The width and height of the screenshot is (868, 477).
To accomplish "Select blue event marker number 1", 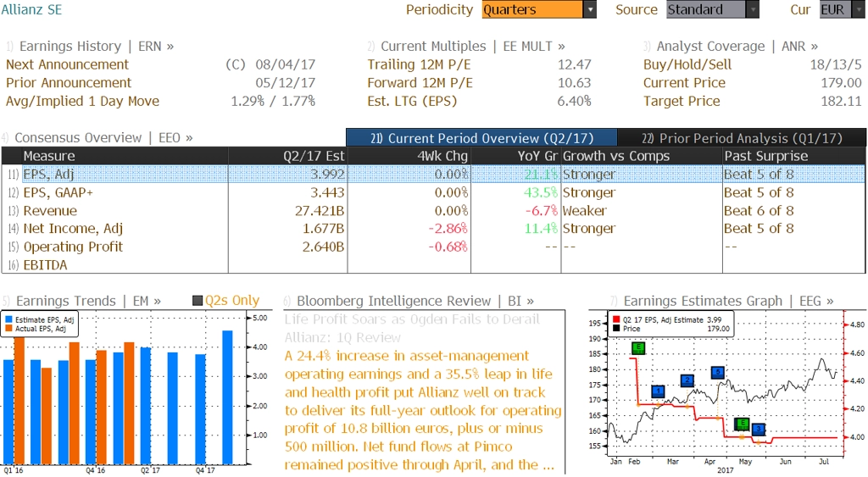I will (658, 391).
